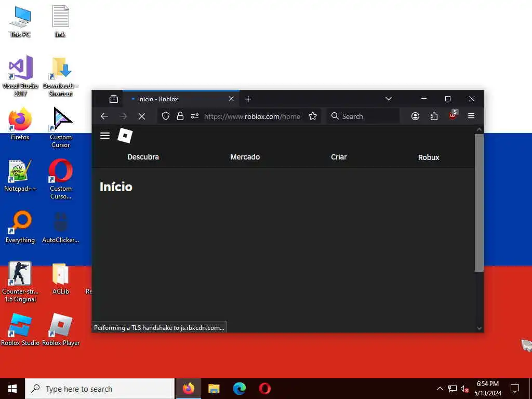Screen dimensions: 532x399
Task: Select the Roblox Studio desktop shortcut
Action: [20, 330]
